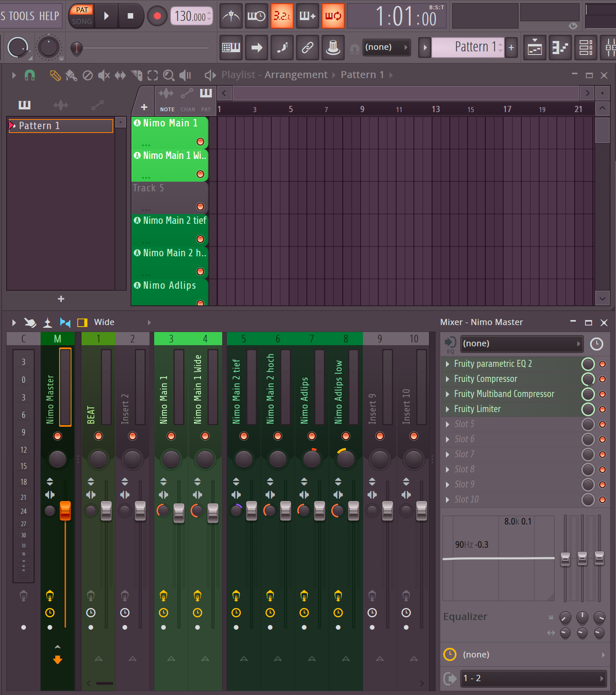Add a new playlist track group with plus
Viewport: 616px width, 695px height.
click(x=144, y=107)
